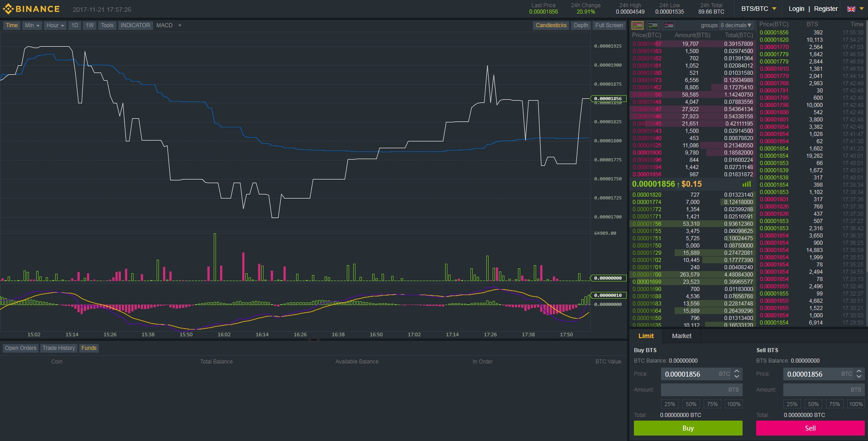The image size is (868, 441).
Task: Select the Funds tab
Action: click(x=89, y=348)
